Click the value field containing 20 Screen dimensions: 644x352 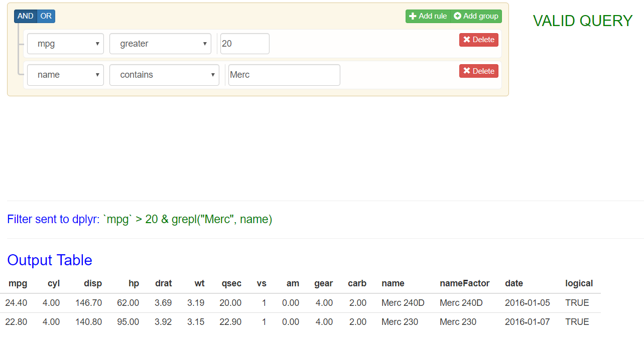(x=244, y=44)
